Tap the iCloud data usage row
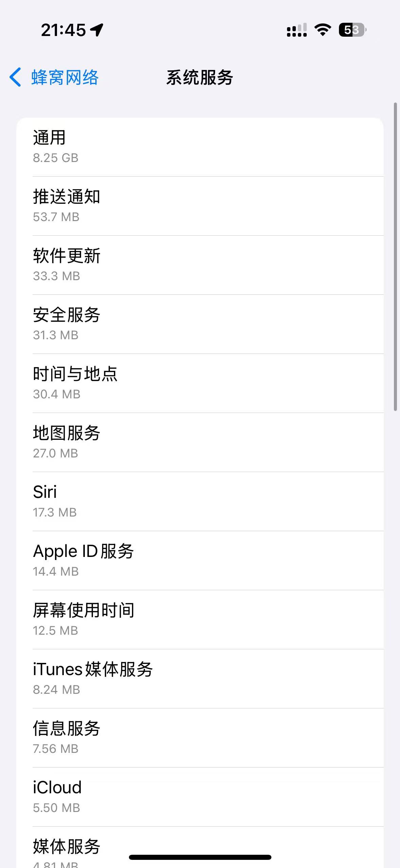The width and height of the screenshot is (400, 868). [200, 797]
